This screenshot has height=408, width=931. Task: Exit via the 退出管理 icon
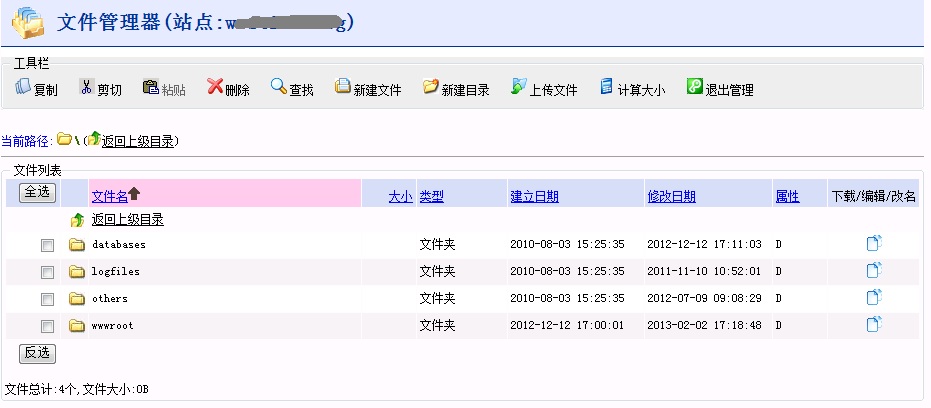pos(694,88)
